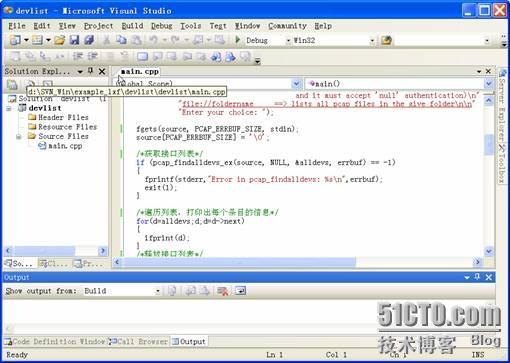510x363 pixels.
Task: Open the Show output from Build dropdown
Action: click(x=158, y=291)
